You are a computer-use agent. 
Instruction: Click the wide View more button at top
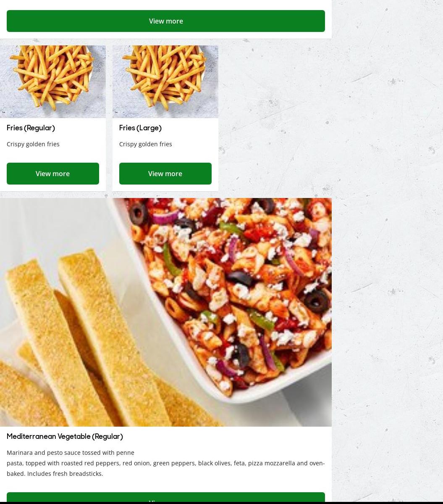point(165,21)
